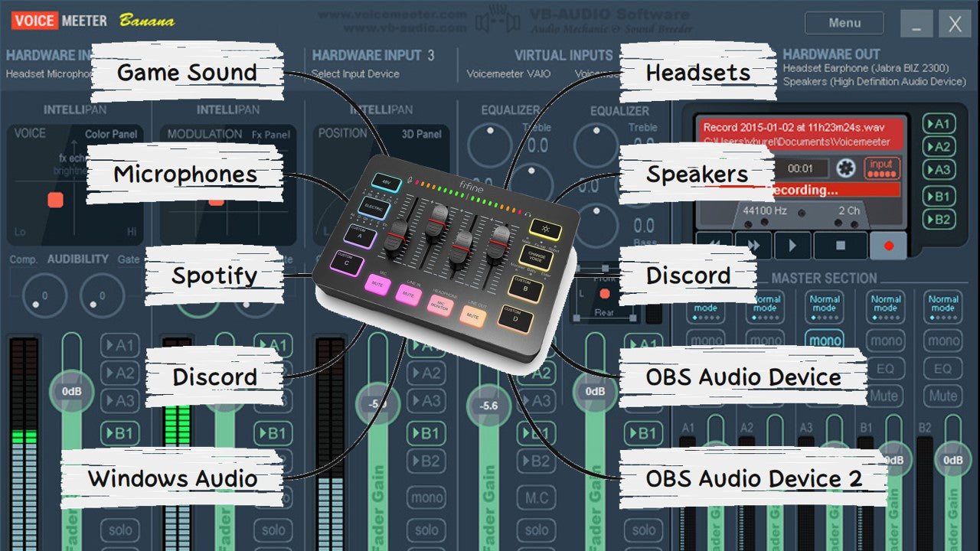Disable the highlighted mono button in Master Section
The width and height of the screenshot is (980, 551).
[825, 340]
